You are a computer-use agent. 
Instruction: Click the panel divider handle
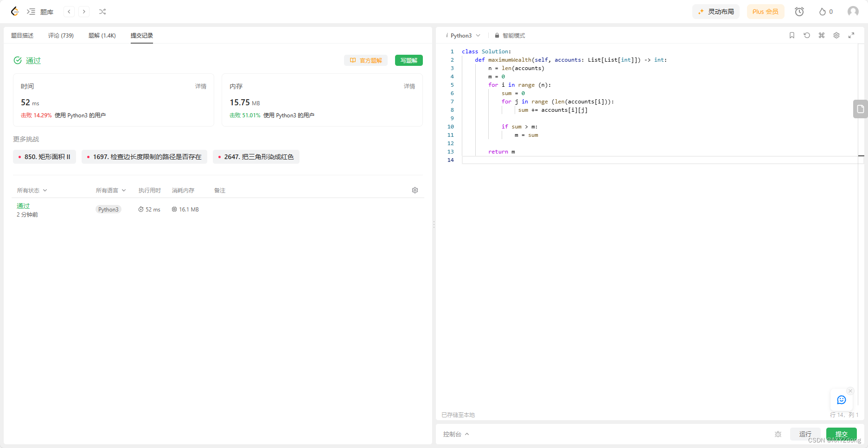click(434, 224)
